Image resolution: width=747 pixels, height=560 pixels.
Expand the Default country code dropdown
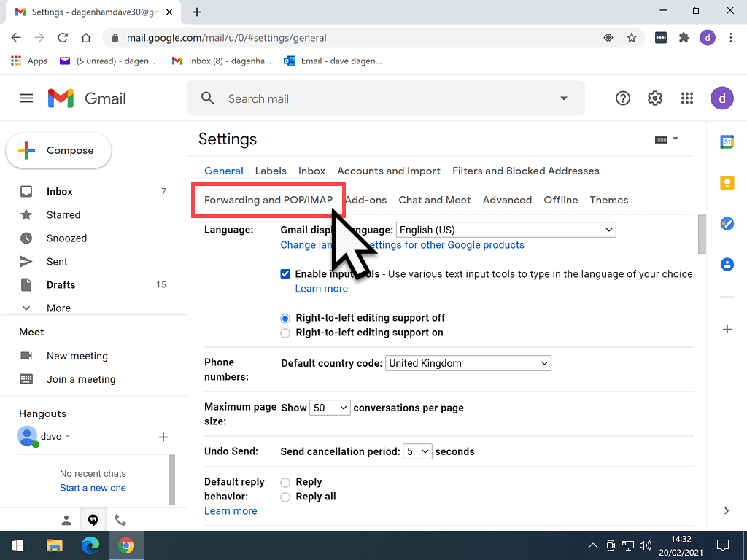[468, 362]
